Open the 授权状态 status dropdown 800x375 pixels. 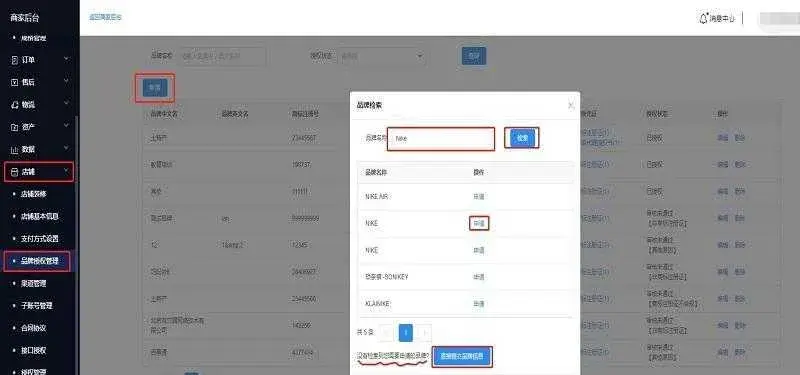pyautogui.click(x=382, y=56)
